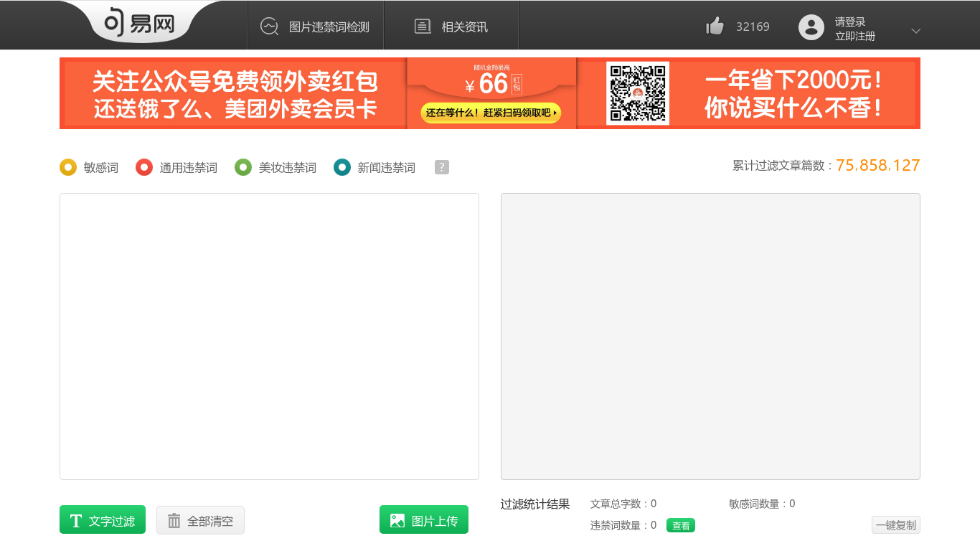The height and width of the screenshot is (551, 980).
Task: Click the QR code in the banner
Action: tap(638, 93)
